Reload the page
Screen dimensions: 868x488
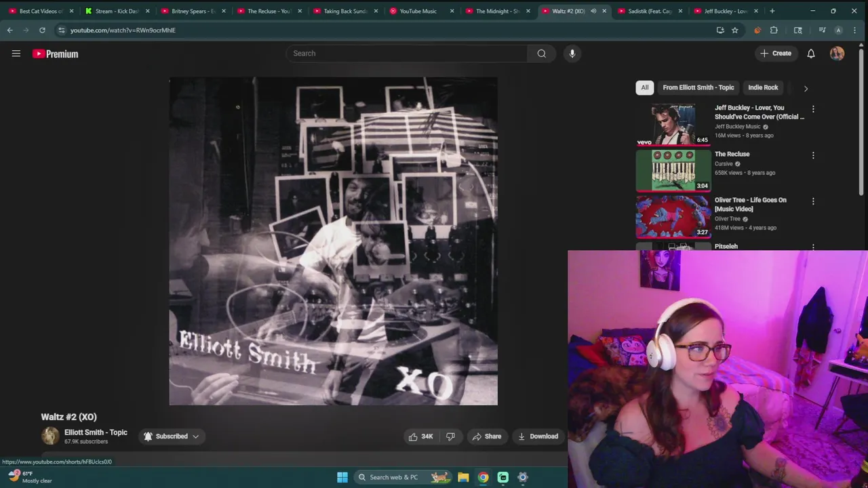(42, 30)
